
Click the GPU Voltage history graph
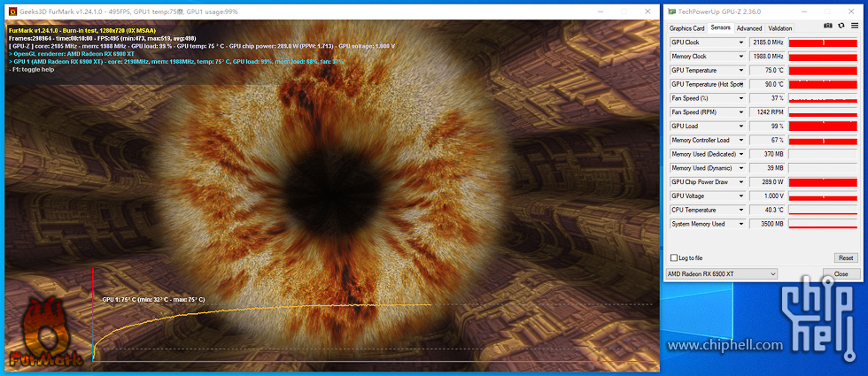point(823,196)
